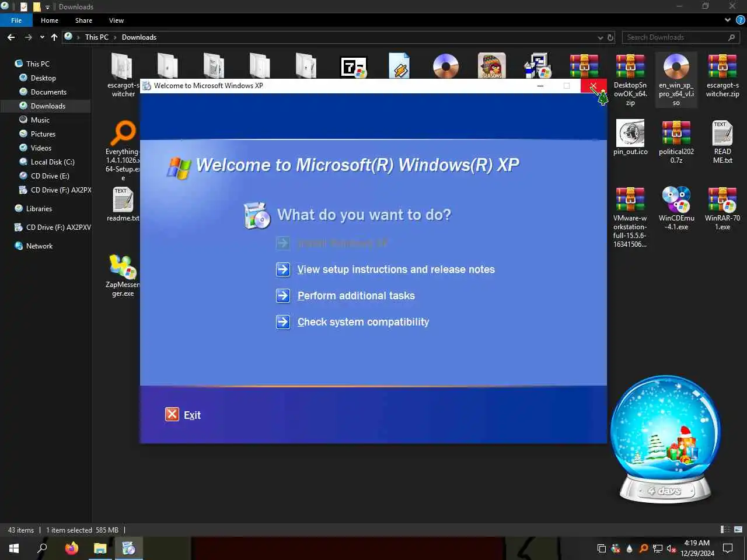Open CD Drive (E:) in navigation pane
The height and width of the screenshot is (560, 747).
click(50, 176)
